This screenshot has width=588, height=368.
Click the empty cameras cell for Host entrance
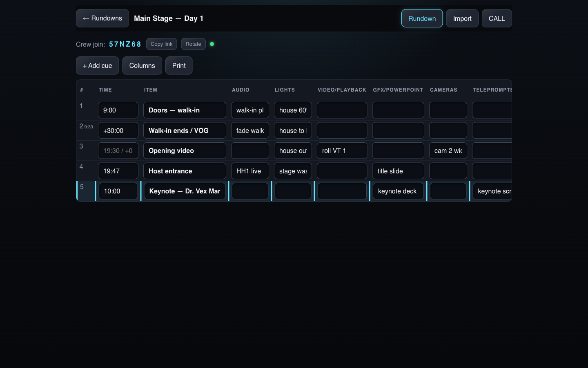pos(448,171)
